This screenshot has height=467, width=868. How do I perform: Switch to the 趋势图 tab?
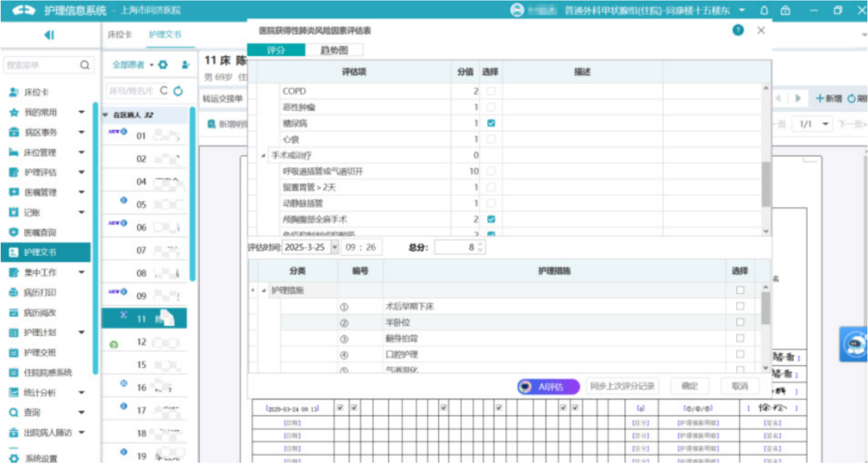point(334,50)
